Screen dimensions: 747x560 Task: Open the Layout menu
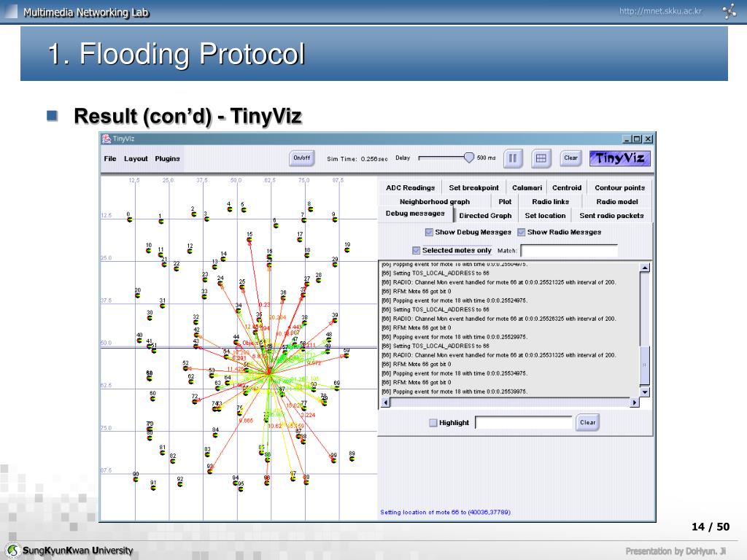[x=136, y=158]
